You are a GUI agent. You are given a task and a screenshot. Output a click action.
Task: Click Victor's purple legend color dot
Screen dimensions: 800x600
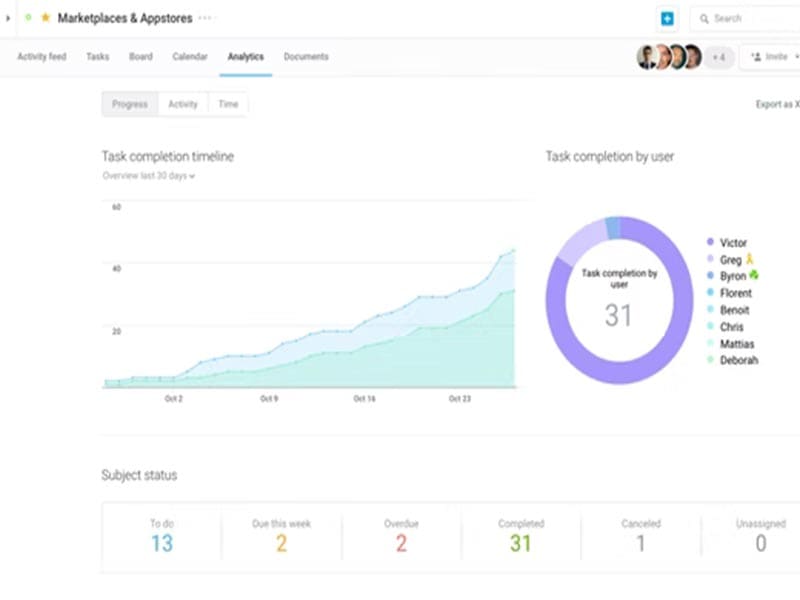(x=710, y=243)
